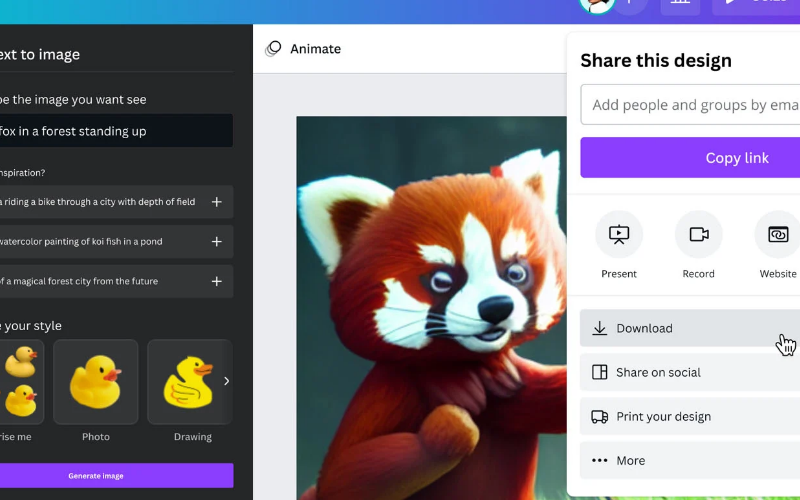Select the Photo style duck thumbnail
The image size is (800, 500).
coord(96,382)
